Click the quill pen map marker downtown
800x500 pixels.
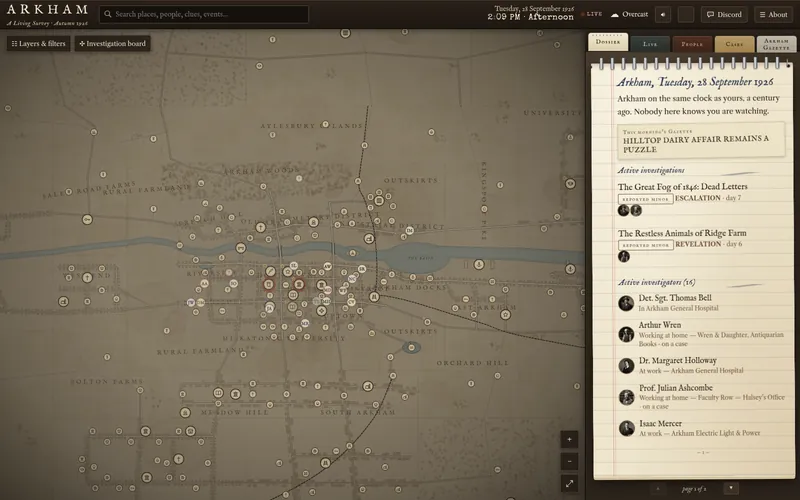coord(270,271)
